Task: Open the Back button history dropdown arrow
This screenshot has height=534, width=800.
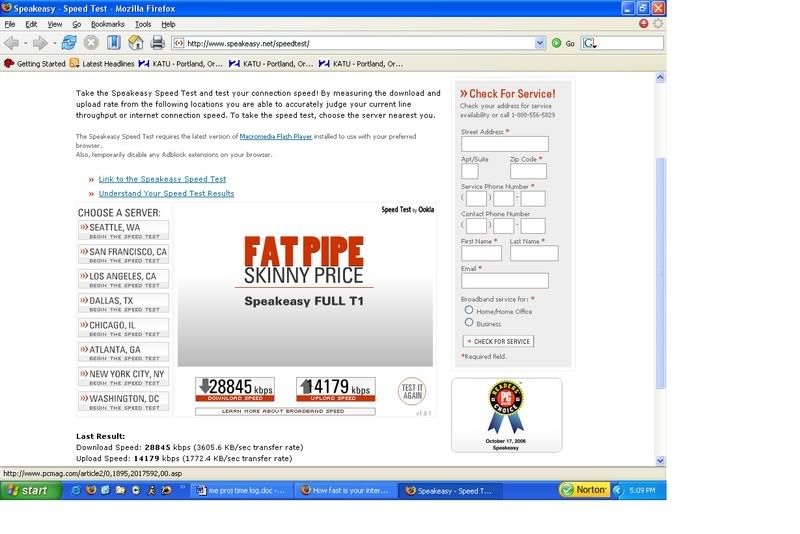Action: 26,43
